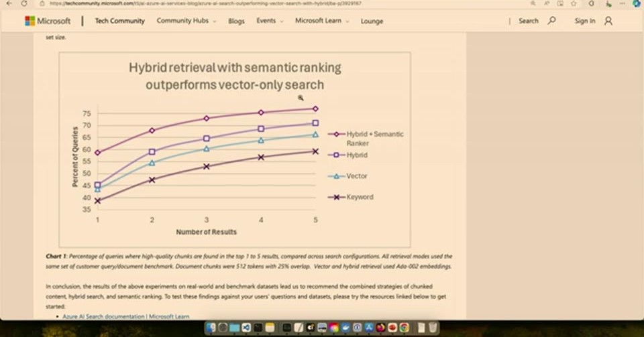Open Google Chrome from the dock
Screen dimensions: 644x337
pos(404,327)
